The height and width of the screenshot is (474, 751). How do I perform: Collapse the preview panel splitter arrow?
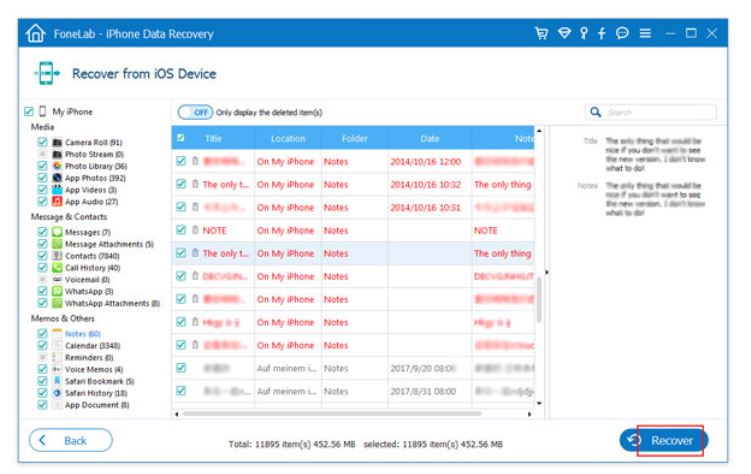[546, 272]
